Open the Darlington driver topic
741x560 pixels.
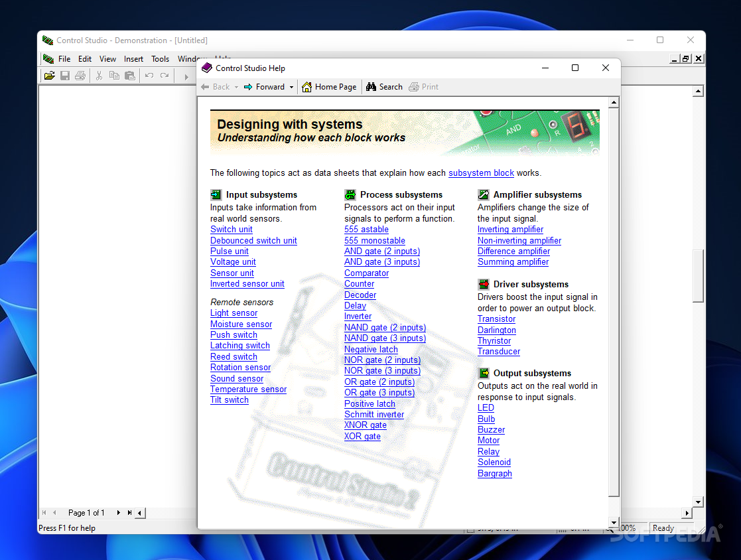(x=497, y=330)
